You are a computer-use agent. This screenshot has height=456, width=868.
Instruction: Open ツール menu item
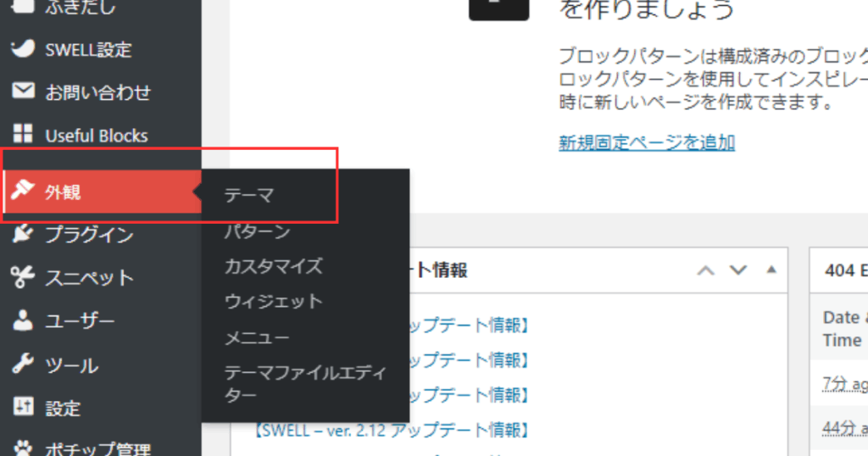click(101, 365)
